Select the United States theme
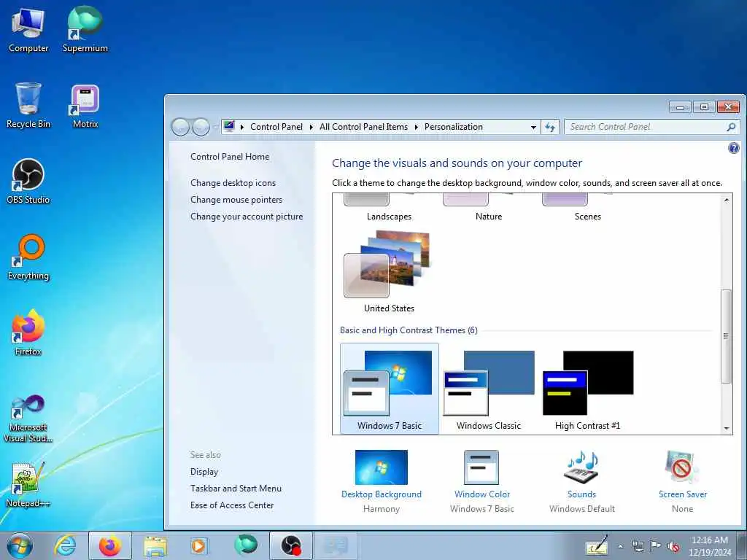 pyautogui.click(x=390, y=271)
